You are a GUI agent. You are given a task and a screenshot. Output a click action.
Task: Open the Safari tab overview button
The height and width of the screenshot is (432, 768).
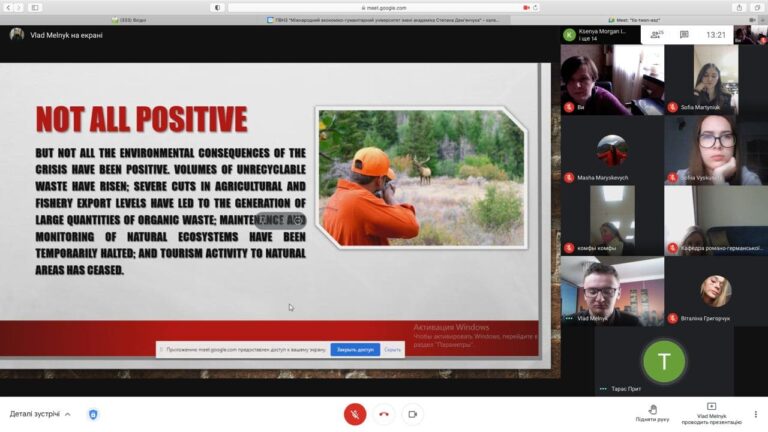point(757,8)
